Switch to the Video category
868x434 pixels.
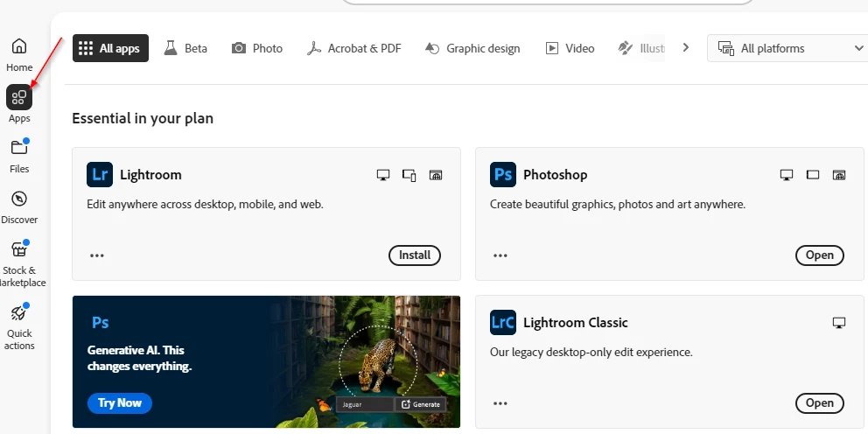pos(570,48)
